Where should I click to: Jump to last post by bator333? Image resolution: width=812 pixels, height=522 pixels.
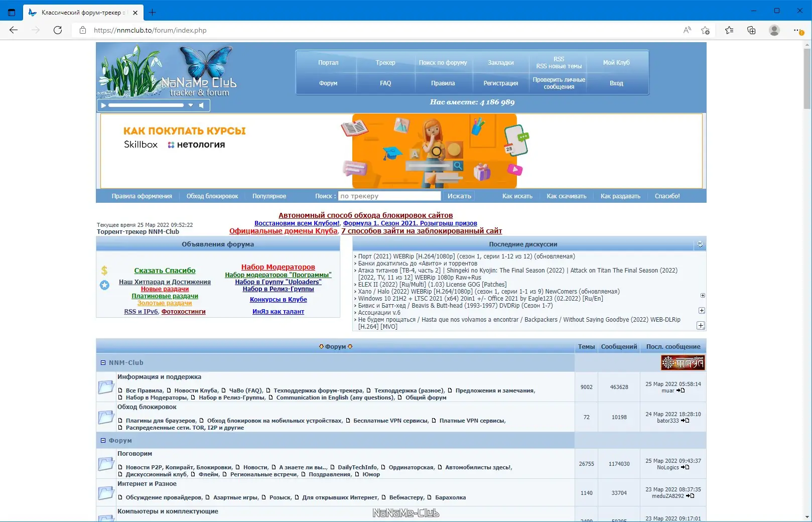click(x=685, y=421)
